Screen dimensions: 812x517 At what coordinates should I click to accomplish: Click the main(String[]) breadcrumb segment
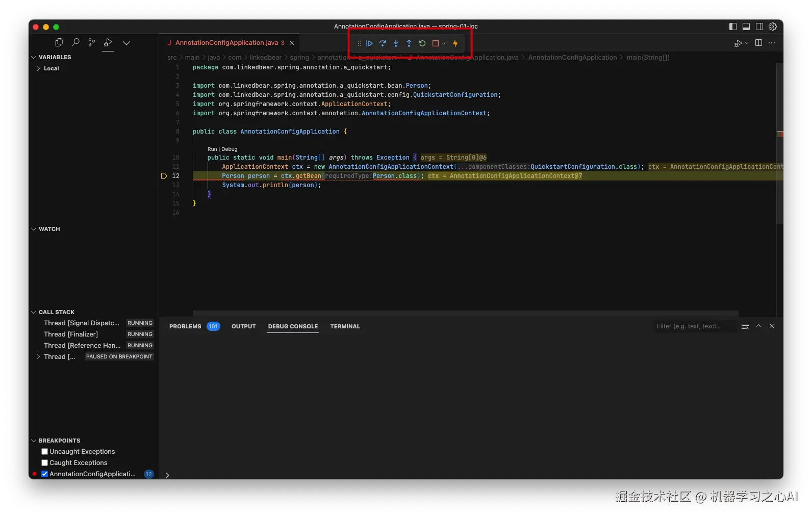point(648,58)
